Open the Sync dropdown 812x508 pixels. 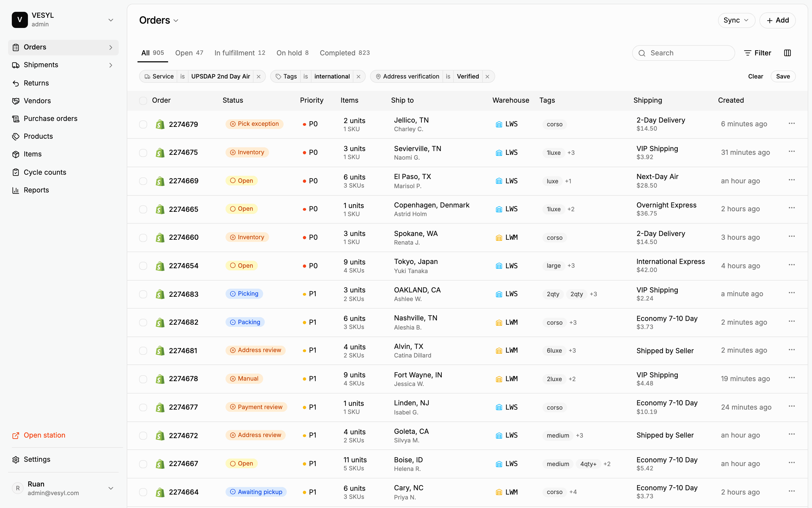(736, 20)
